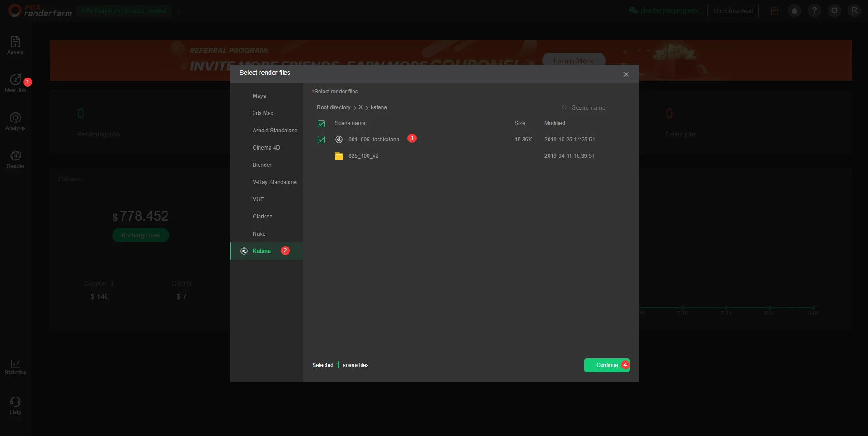Close the Select render files dialog
This screenshot has width=868, height=436.
coord(626,74)
